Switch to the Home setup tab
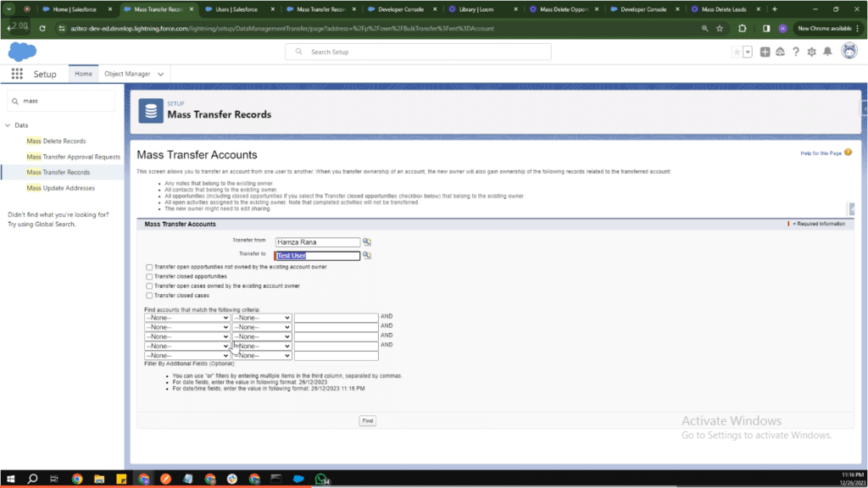The image size is (868, 488). (84, 74)
